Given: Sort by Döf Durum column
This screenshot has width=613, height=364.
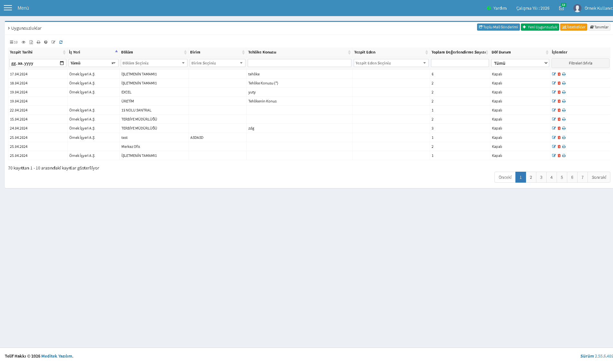Looking at the screenshot, I should pyautogui.click(x=520, y=52).
